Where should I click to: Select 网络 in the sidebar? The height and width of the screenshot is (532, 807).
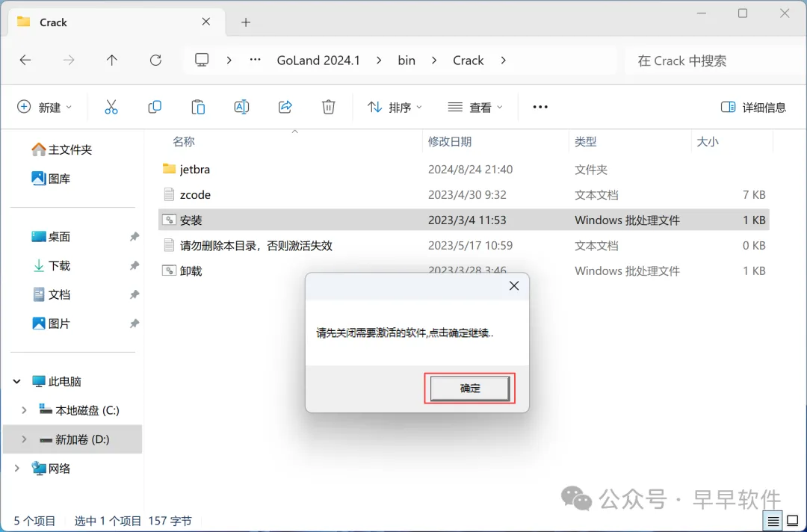[x=51, y=468]
